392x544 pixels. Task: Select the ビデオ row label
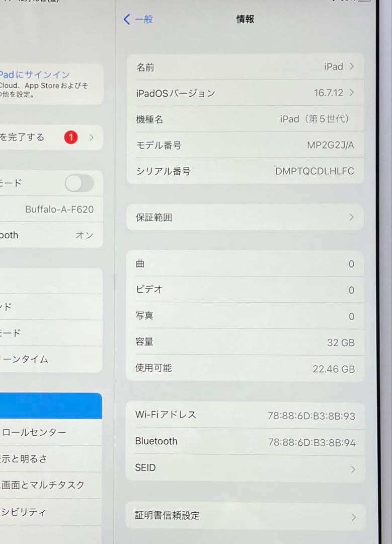[149, 289]
